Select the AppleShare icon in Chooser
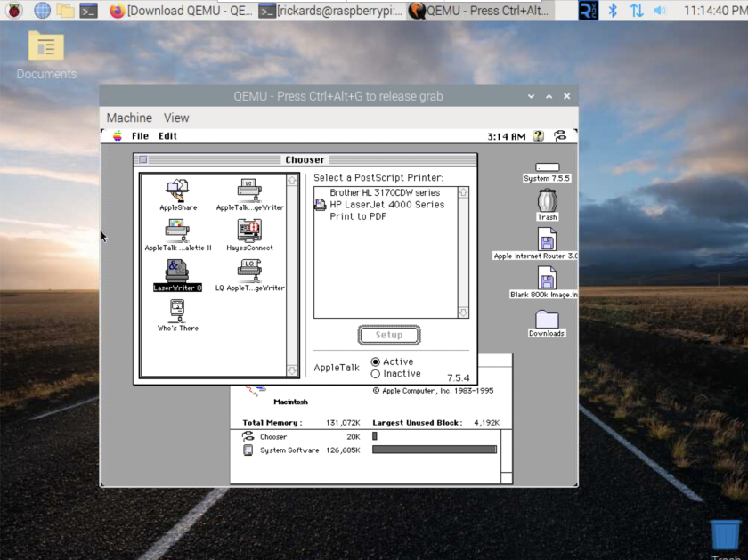This screenshot has height=560, width=748. 178,191
